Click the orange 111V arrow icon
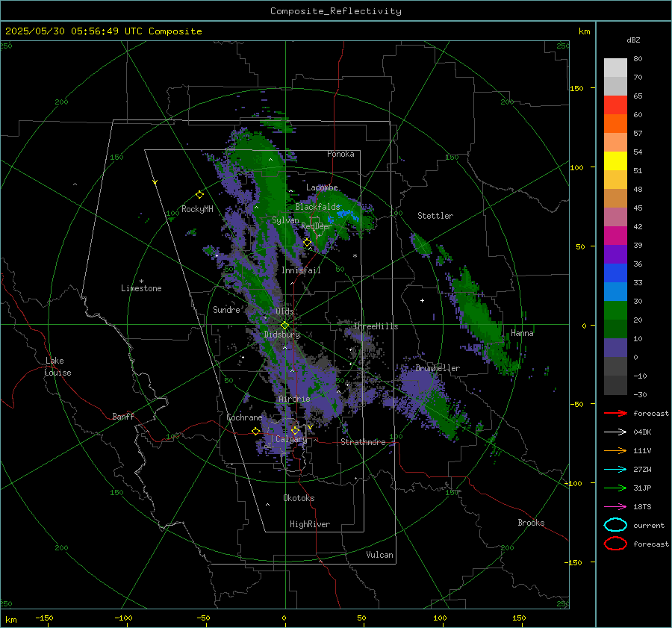 tap(615, 450)
